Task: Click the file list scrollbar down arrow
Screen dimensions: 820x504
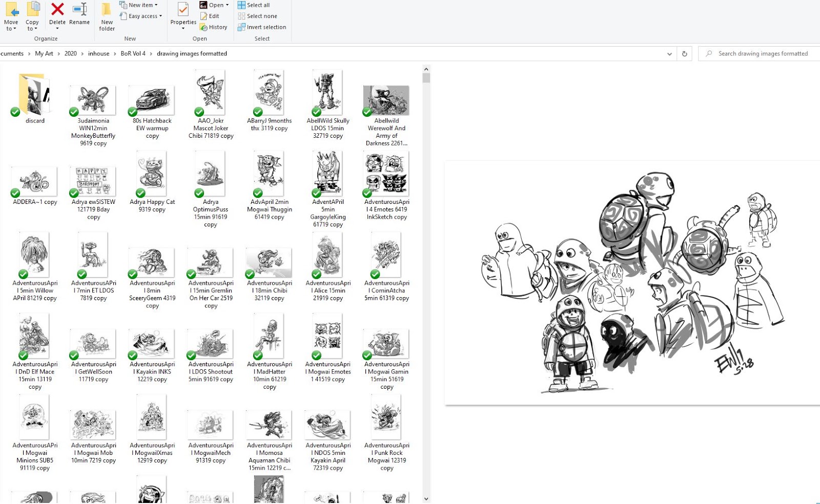Action: (426, 499)
